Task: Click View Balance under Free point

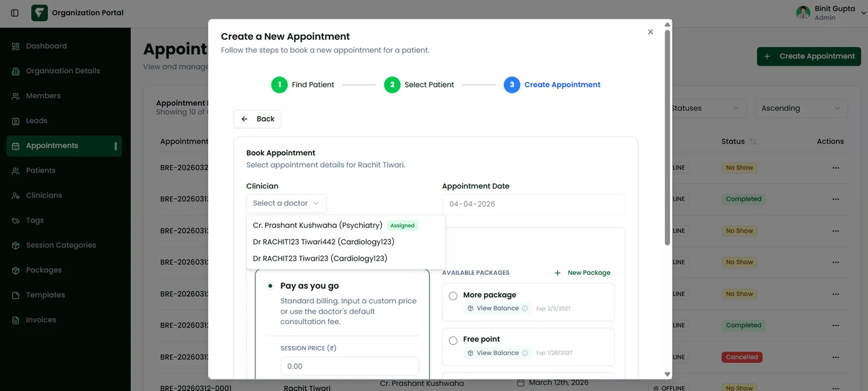Action: click(497, 353)
